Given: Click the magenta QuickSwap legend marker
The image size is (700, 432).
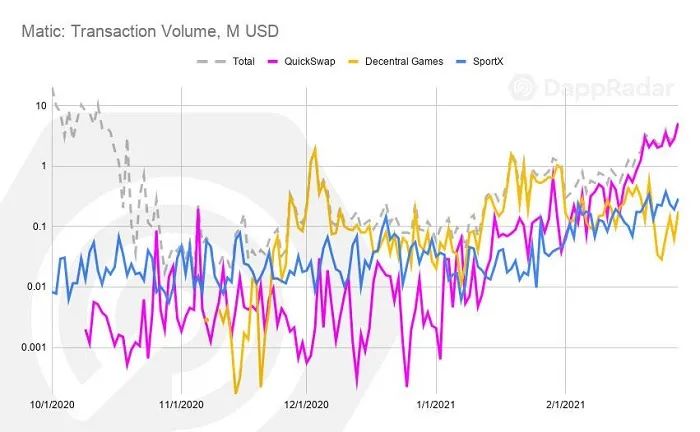Looking at the screenshot, I should [x=272, y=62].
